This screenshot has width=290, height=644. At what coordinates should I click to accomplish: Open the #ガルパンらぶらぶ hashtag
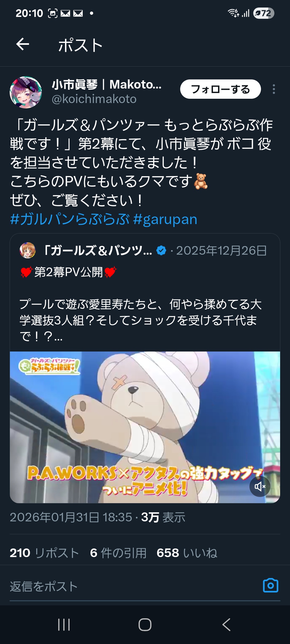point(70,219)
